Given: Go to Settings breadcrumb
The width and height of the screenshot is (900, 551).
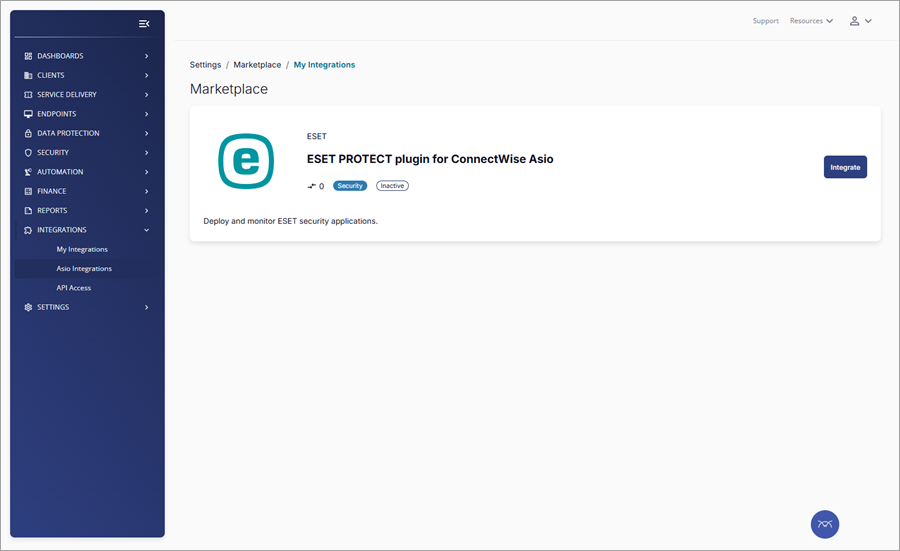Looking at the screenshot, I should point(205,65).
